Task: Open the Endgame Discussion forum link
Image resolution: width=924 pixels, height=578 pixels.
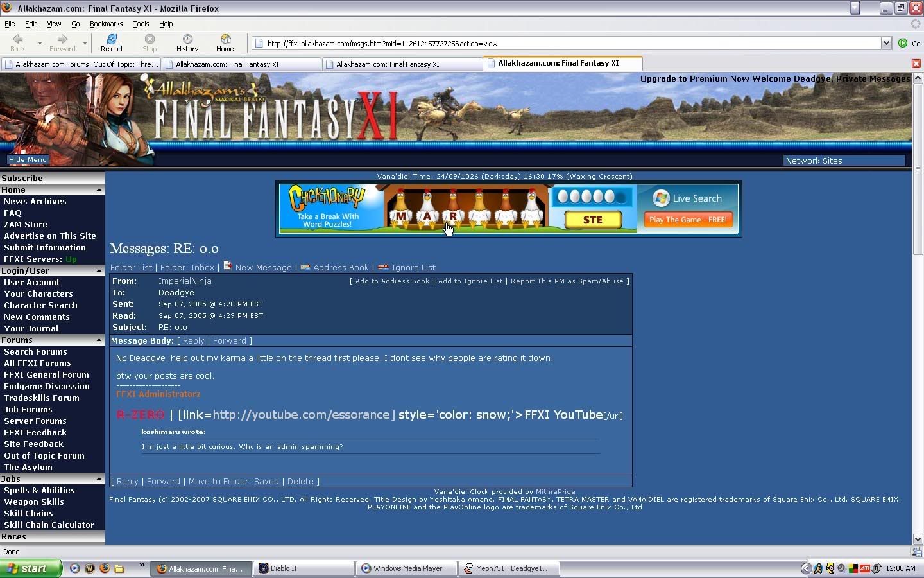Action: pos(47,386)
